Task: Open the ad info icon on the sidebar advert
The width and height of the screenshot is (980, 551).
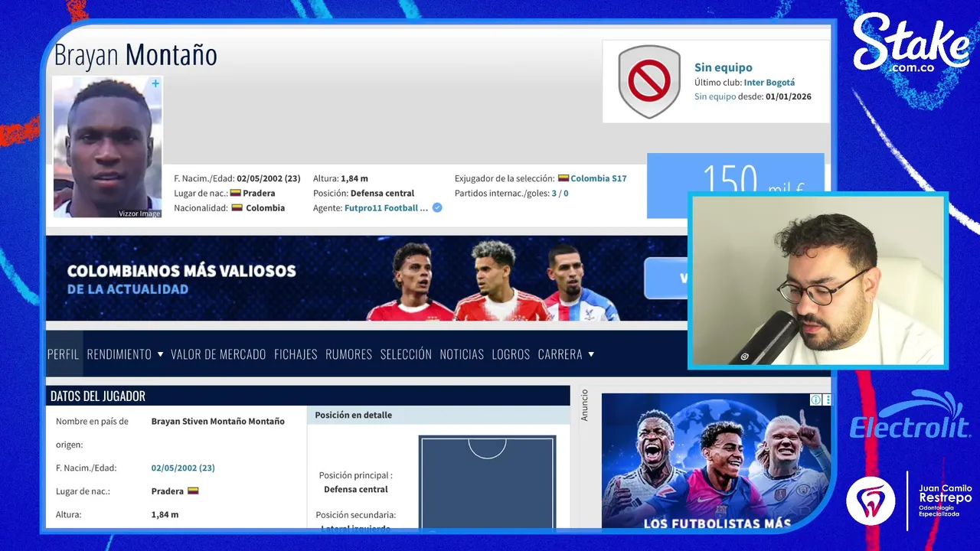Action: tap(816, 399)
